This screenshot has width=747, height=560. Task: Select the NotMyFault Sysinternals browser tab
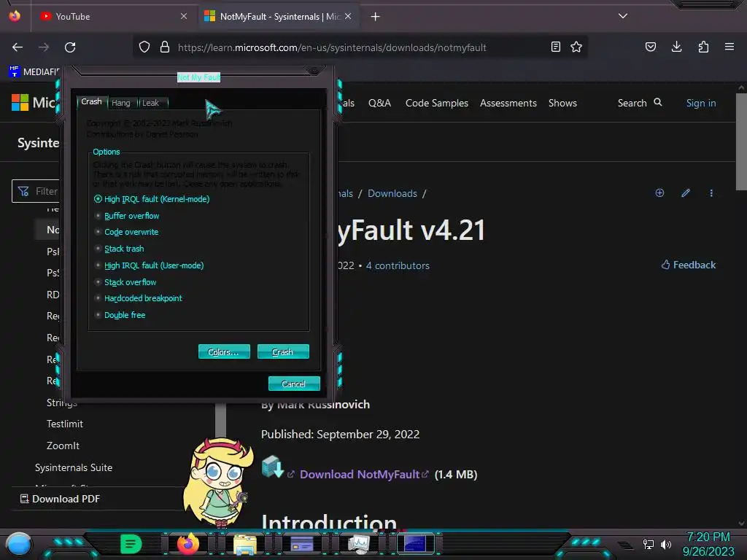coord(278,16)
